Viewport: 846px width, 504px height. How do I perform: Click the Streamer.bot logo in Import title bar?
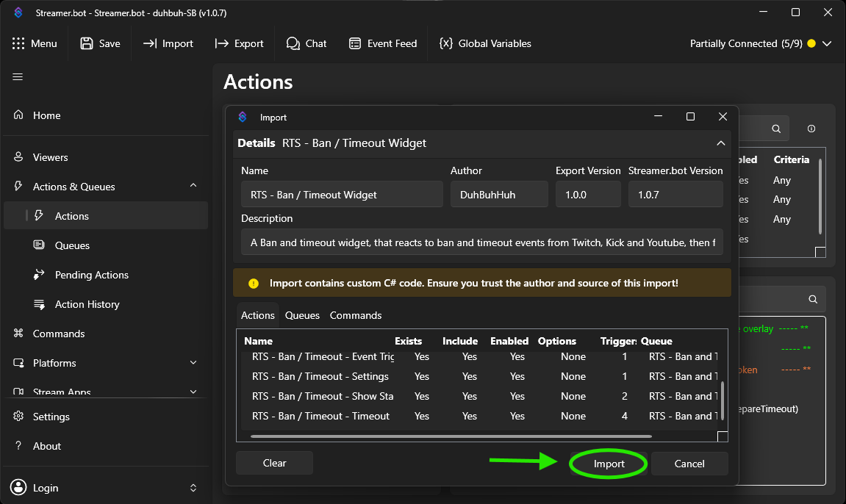pyautogui.click(x=243, y=117)
